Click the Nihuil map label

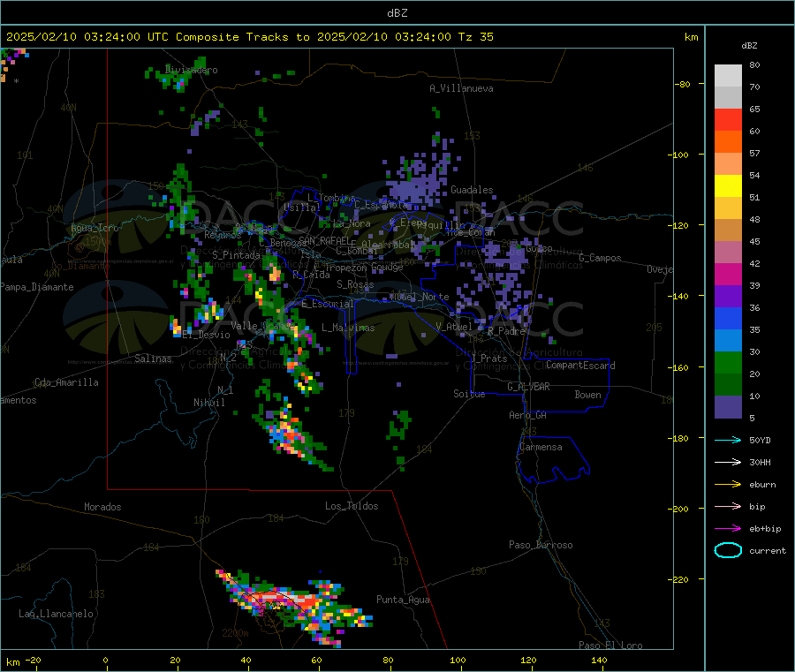click(208, 403)
